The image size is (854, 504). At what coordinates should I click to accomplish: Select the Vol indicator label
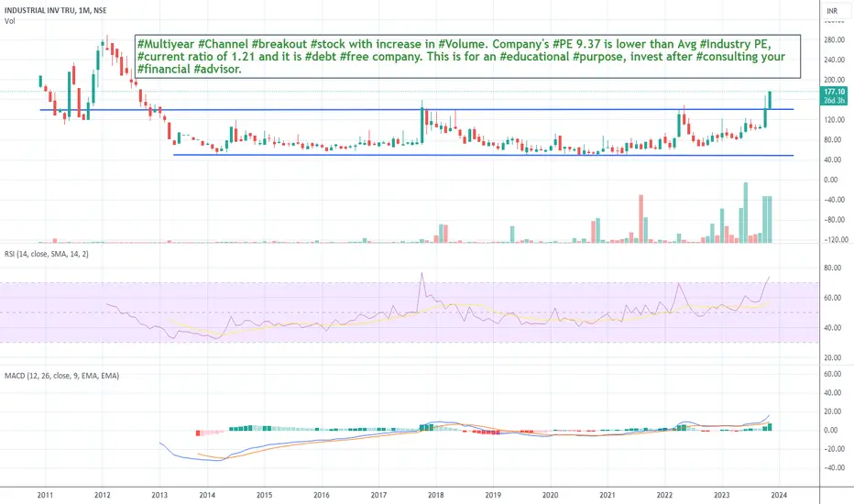[x=10, y=21]
